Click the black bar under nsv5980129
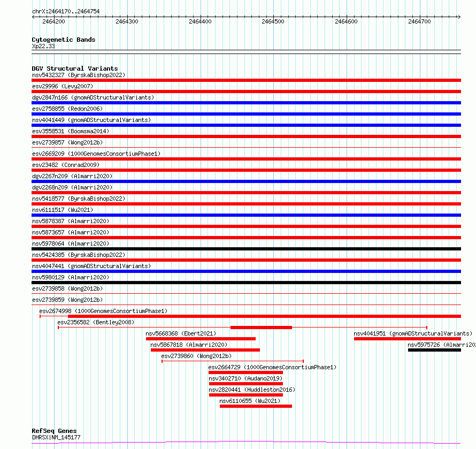Viewport: 476px width, 449px height. pos(246,283)
